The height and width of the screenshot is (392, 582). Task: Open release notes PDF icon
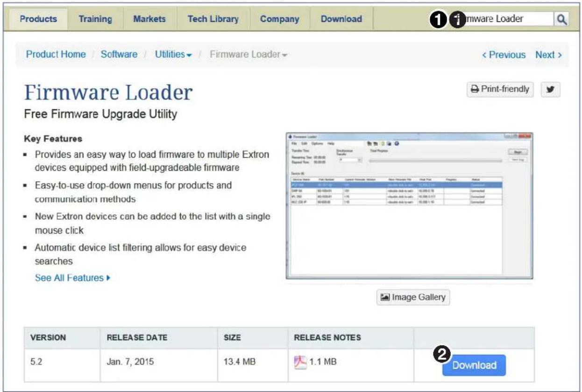tap(299, 361)
